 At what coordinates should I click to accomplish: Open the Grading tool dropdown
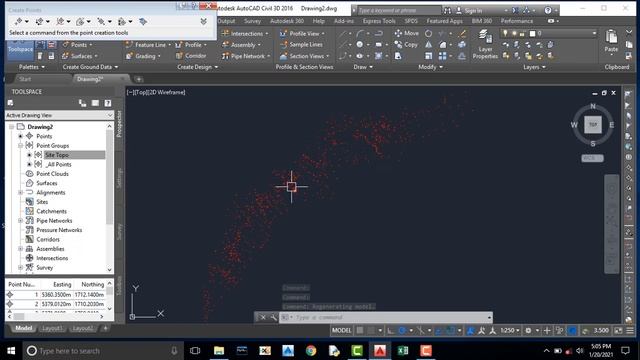click(x=142, y=56)
